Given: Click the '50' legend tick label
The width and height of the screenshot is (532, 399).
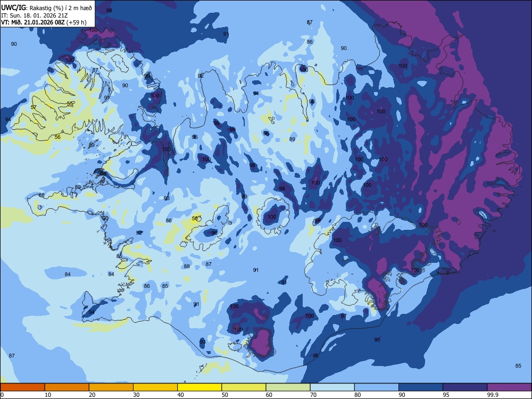Looking at the screenshot, I should coord(225,395).
